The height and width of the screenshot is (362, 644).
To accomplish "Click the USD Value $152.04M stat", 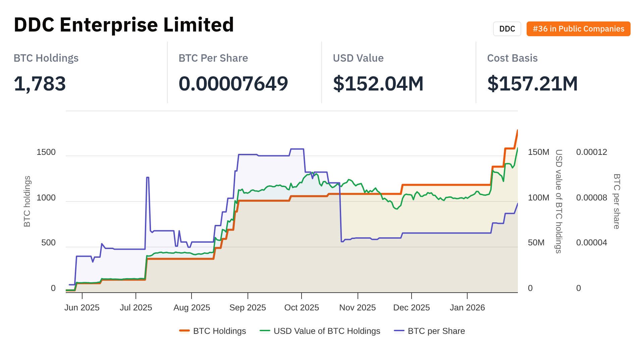I will point(378,83).
